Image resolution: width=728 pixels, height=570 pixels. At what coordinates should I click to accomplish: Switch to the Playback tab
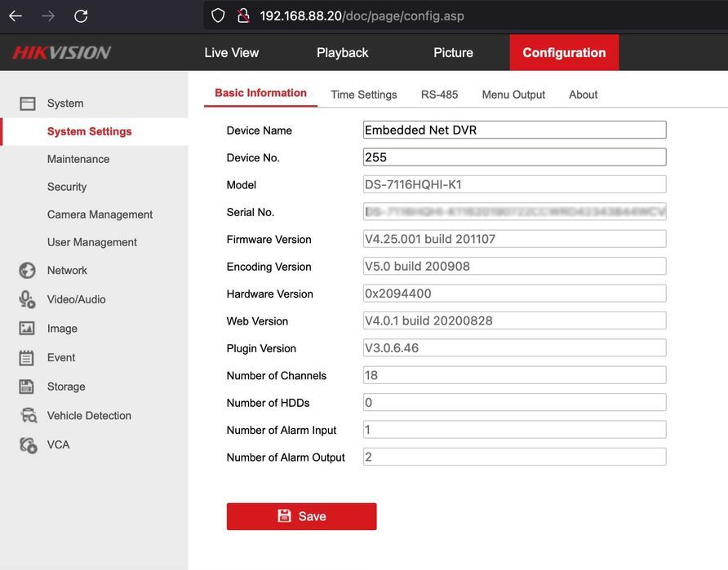tap(342, 52)
